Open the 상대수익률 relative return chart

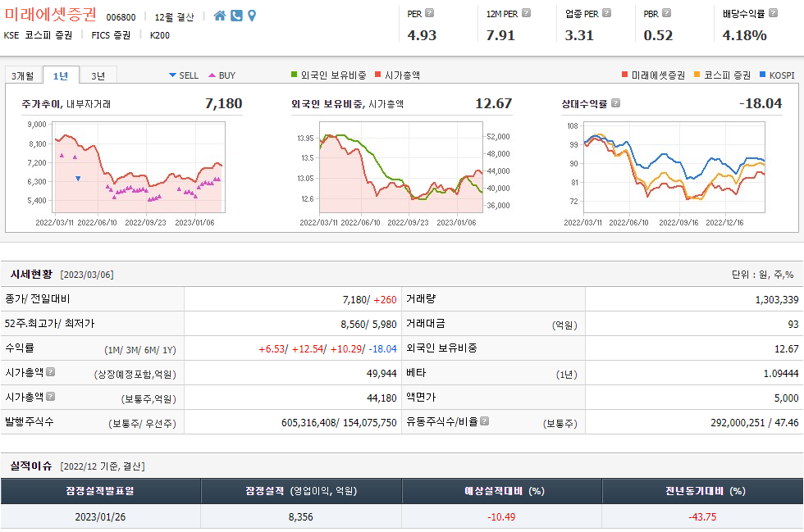point(674,167)
